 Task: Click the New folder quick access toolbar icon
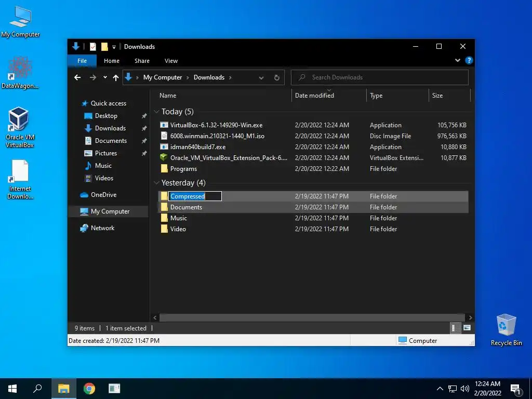point(104,46)
